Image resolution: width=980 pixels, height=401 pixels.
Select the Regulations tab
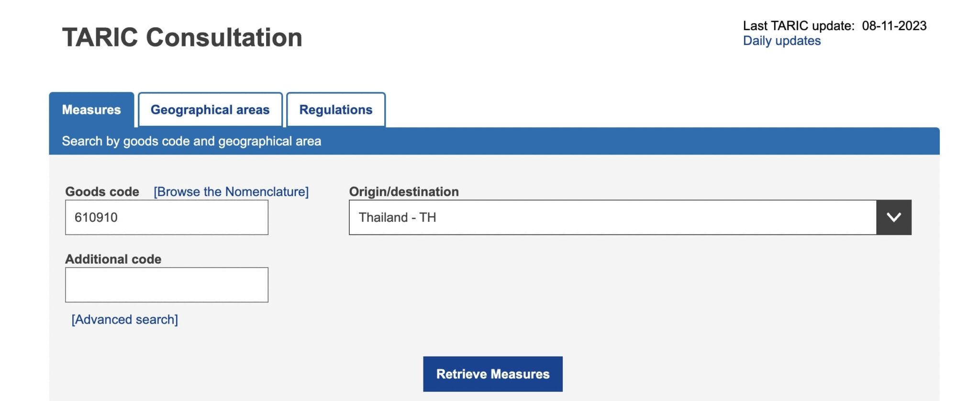point(335,110)
